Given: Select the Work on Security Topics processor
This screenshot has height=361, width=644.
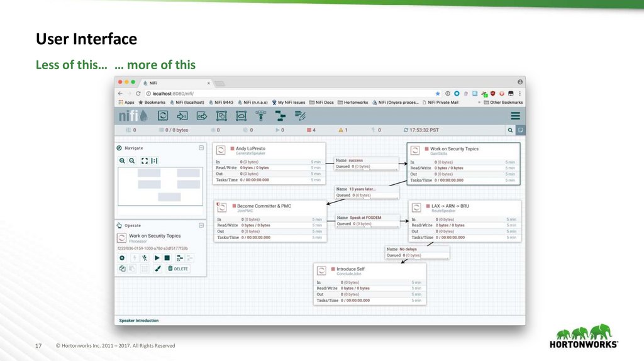Looking at the screenshot, I should (464, 164).
